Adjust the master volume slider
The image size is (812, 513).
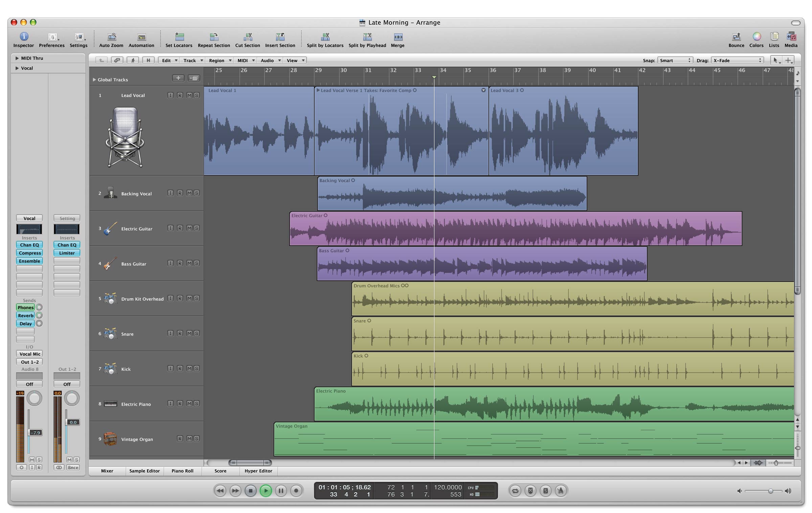point(770,491)
